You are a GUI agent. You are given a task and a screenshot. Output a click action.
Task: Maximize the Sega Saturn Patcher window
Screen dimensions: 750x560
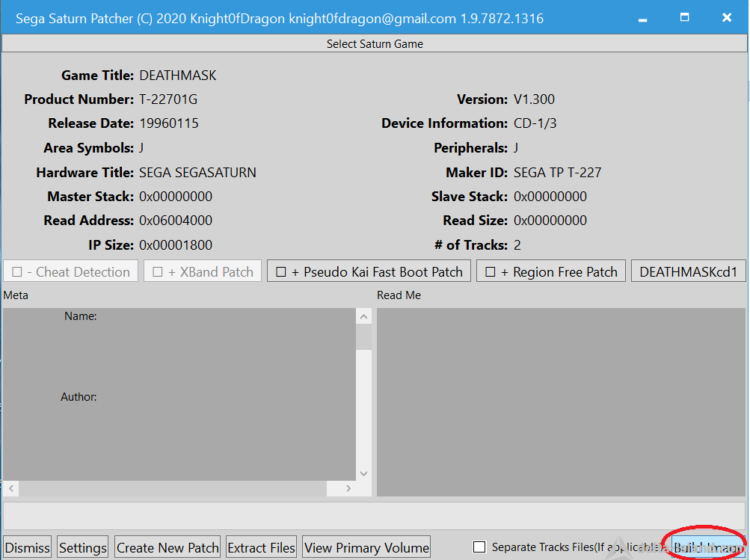(x=684, y=17)
